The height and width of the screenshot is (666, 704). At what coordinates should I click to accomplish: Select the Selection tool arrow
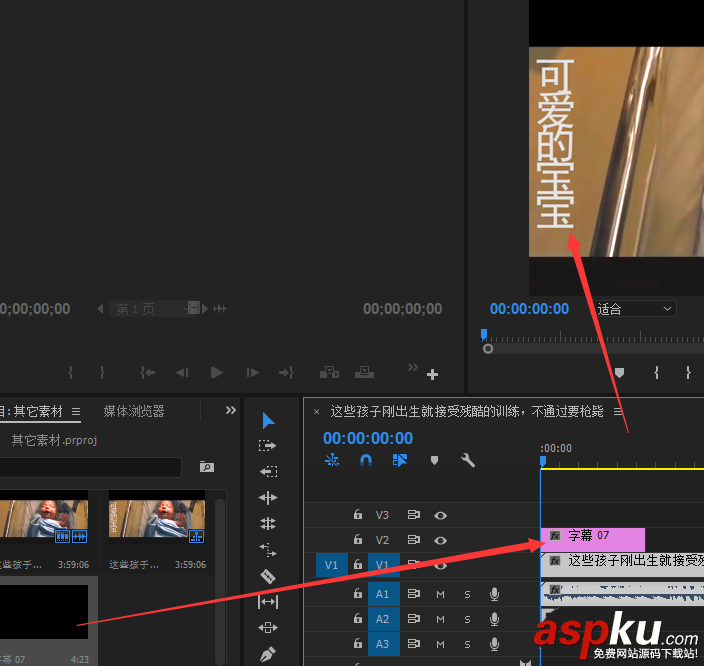[x=268, y=420]
